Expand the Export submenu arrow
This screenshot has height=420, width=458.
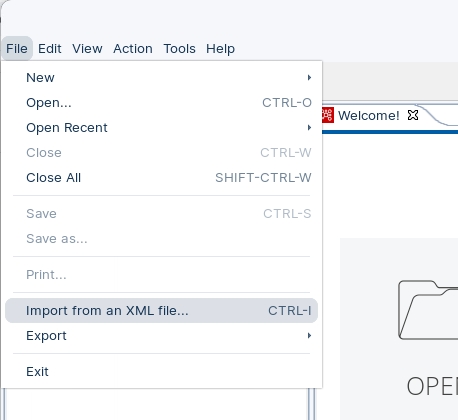pos(309,336)
